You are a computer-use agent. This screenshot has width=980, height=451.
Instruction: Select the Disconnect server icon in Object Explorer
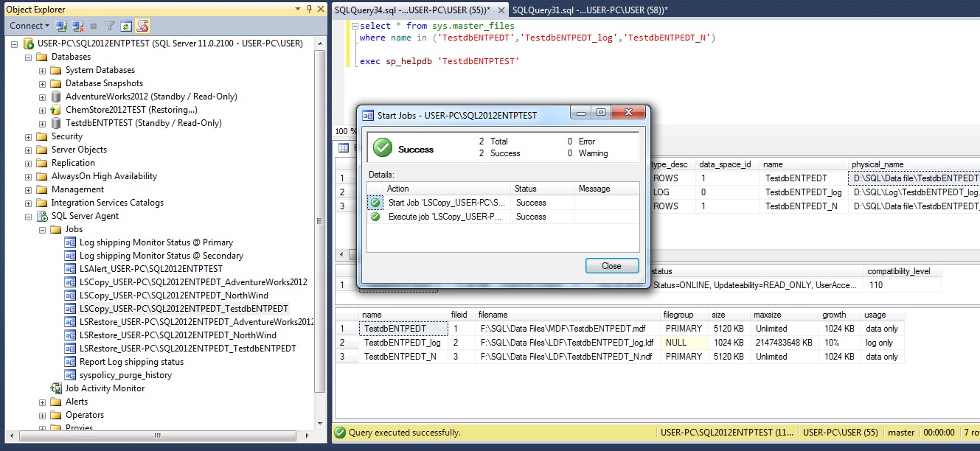(x=77, y=25)
